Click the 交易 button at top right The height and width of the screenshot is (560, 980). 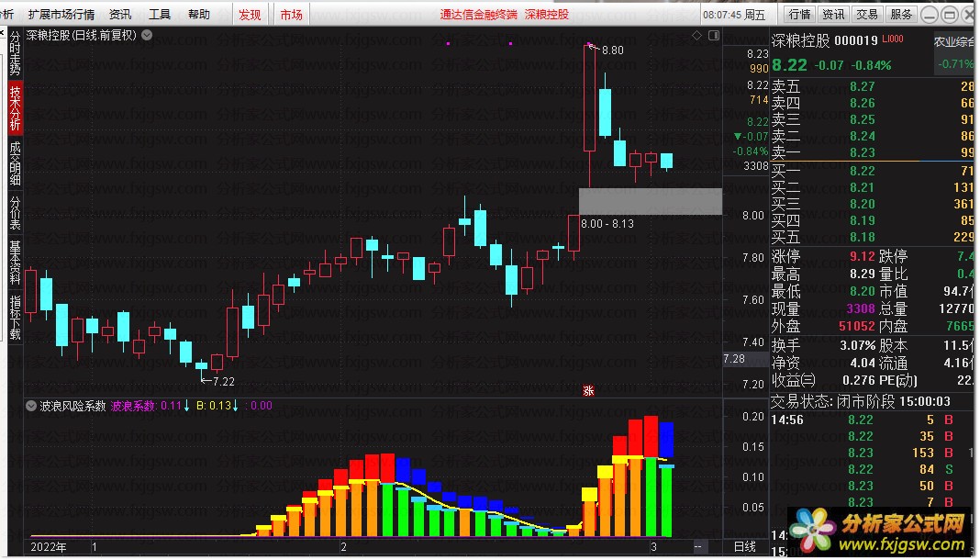pyautogui.click(x=867, y=14)
